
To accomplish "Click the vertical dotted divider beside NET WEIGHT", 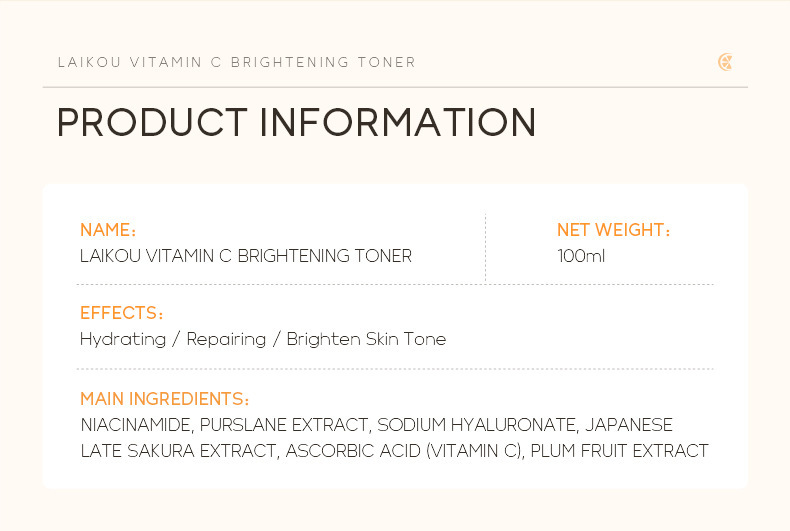I will click(x=486, y=248).
